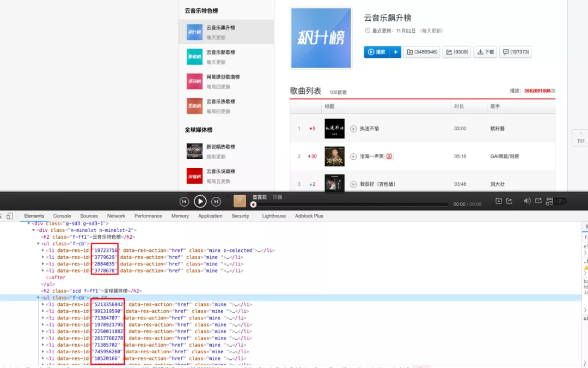Select 云音乐飙升榜 in the sidebar list
Image resolution: width=588 pixels, height=368 pixels.
click(226, 32)
